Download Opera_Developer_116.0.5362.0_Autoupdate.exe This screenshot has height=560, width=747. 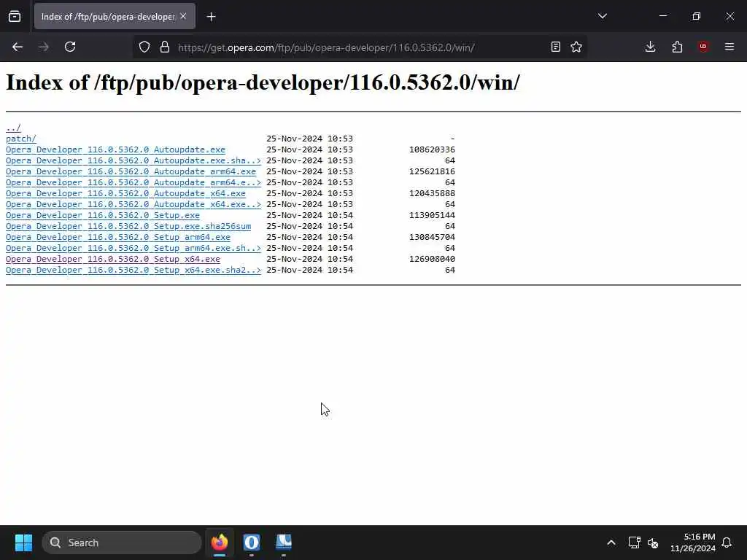click(x=115, y=149)
